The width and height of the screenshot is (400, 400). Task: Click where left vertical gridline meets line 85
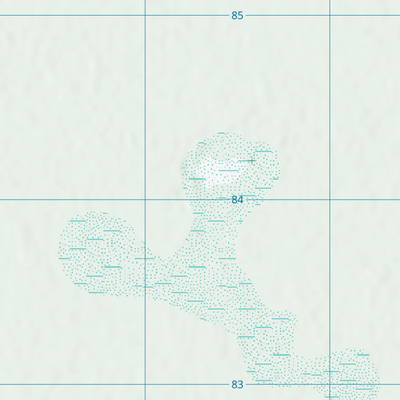point(145,15)
